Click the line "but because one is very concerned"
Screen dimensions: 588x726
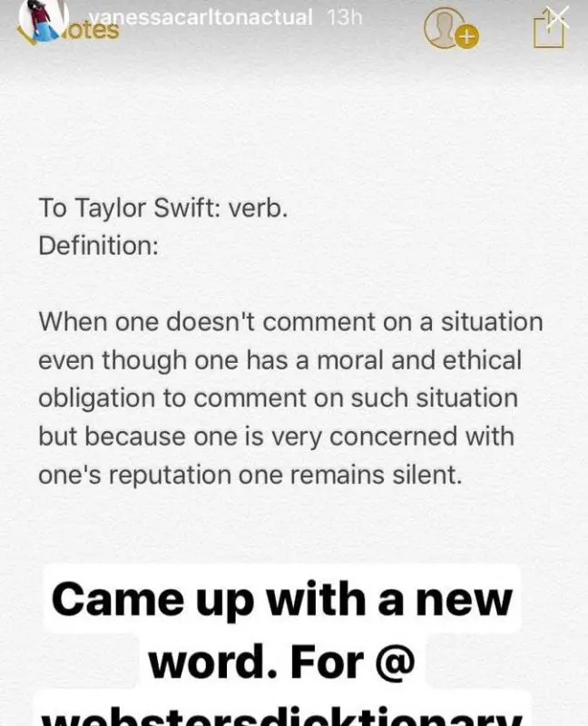[x=276, y=437]
